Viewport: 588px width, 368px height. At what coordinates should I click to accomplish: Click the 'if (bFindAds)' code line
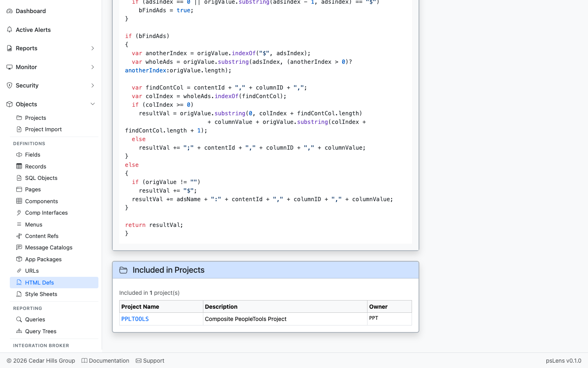(147, 36)
